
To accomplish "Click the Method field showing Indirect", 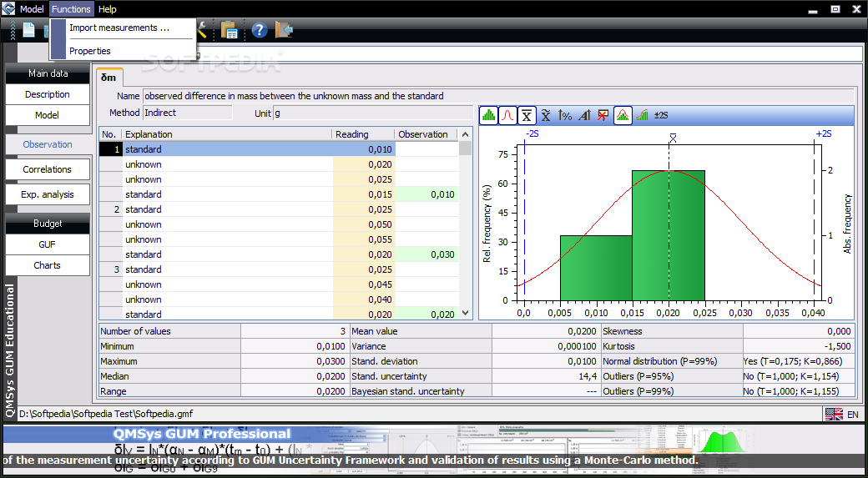I will (188, 113).
